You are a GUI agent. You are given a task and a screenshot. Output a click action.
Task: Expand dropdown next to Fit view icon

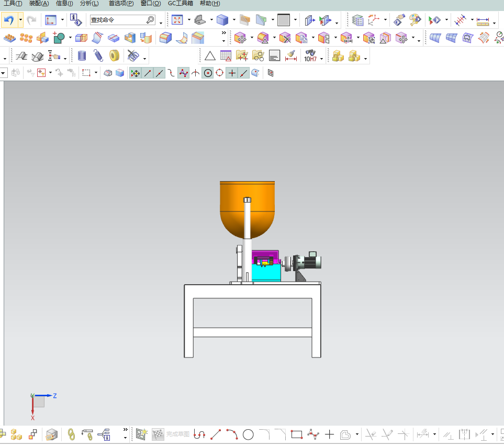point(189,20)
